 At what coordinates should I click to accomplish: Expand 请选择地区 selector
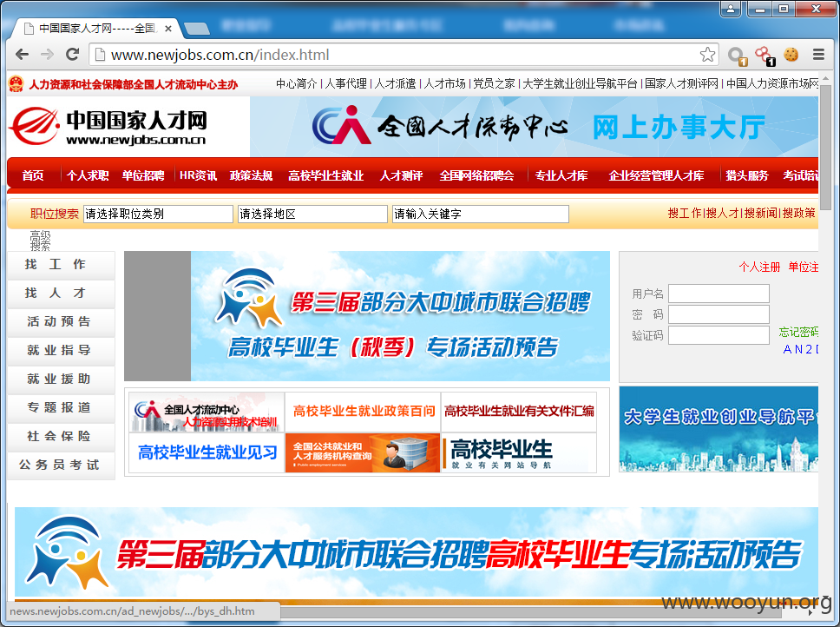click(312, 214)
